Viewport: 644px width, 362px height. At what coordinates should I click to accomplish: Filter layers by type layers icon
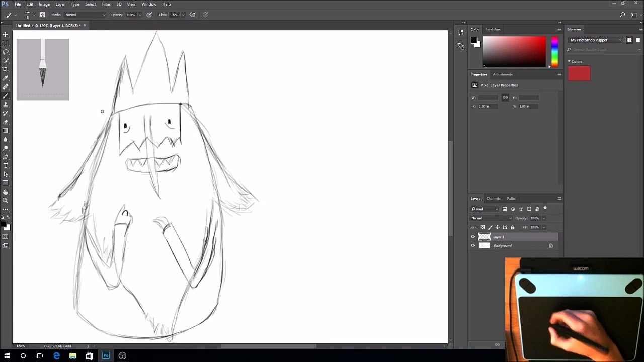[x=521, y=209]
